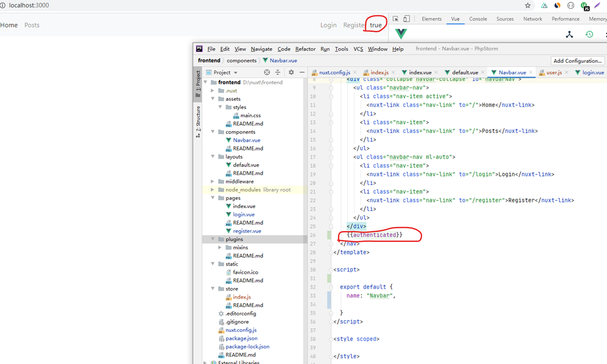Open the VCS menu
The height and width of the screenshot is (364, 607).
coord(358,49)
